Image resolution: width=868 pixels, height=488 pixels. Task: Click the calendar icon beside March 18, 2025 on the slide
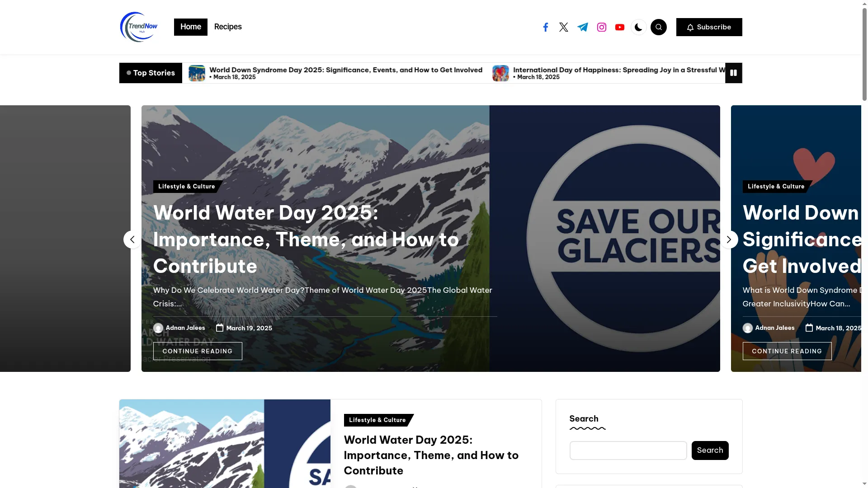[809, 328]
